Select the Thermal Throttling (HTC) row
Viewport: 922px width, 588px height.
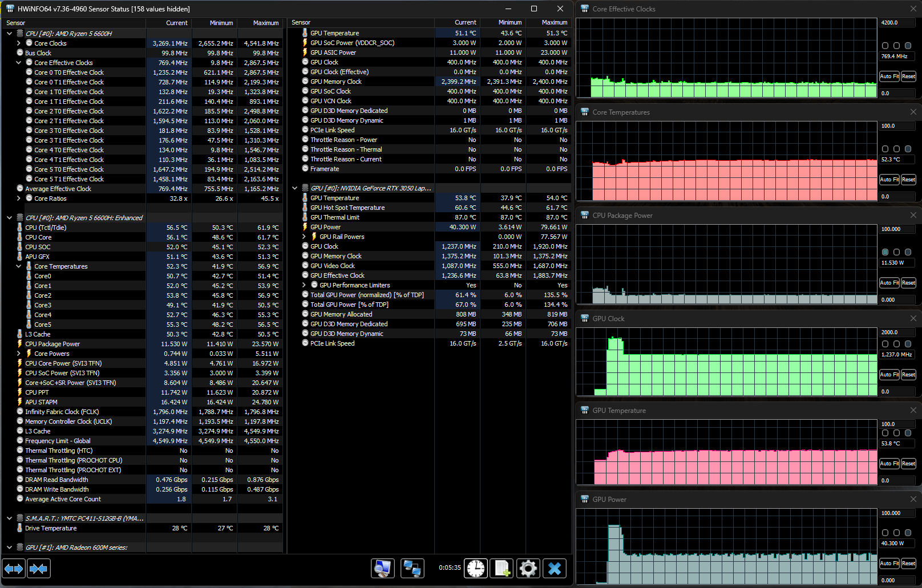pos(143,451)
